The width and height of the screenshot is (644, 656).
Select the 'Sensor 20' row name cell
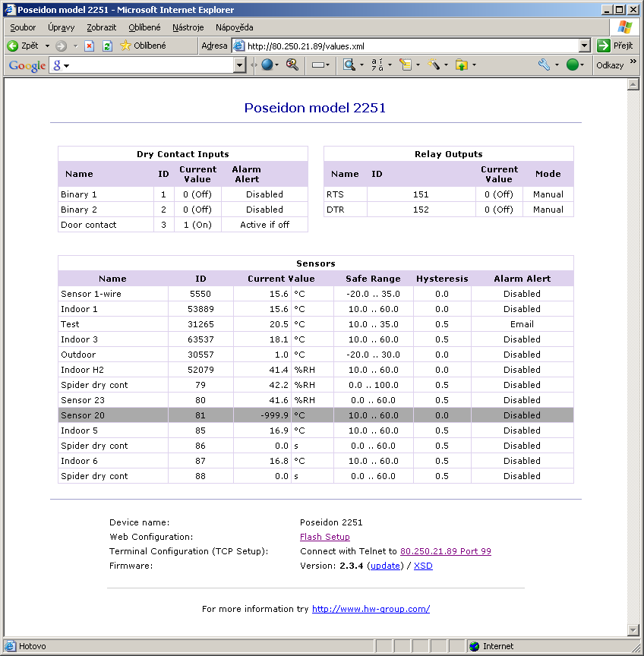113,415
